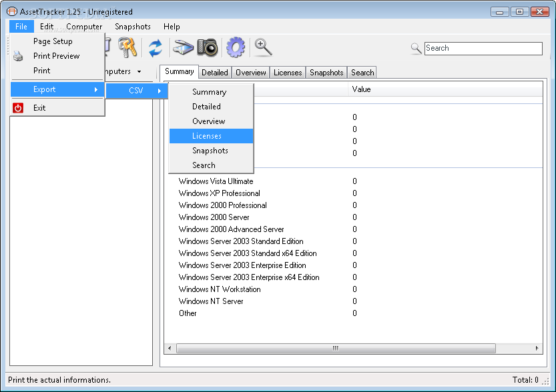Click the horizontal scrollbar right arrow
Viewport: 556px width, 392px height.
(x=537, y=349)
